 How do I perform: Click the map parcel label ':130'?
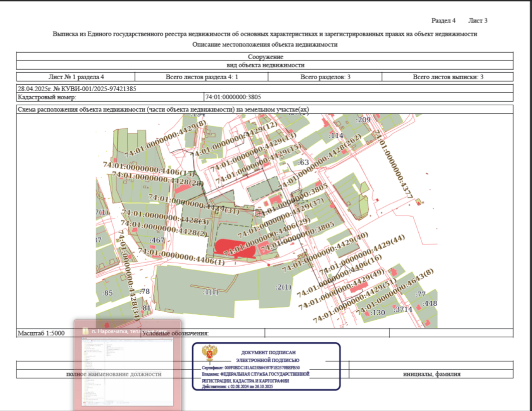[378, 313]
